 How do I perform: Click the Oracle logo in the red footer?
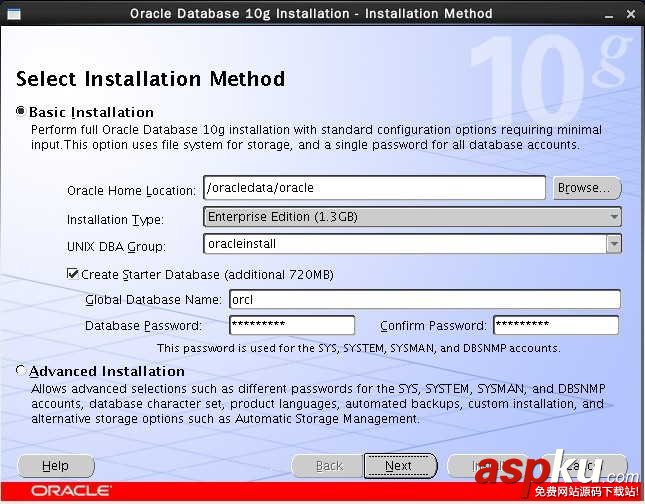(x=70, y=491)
